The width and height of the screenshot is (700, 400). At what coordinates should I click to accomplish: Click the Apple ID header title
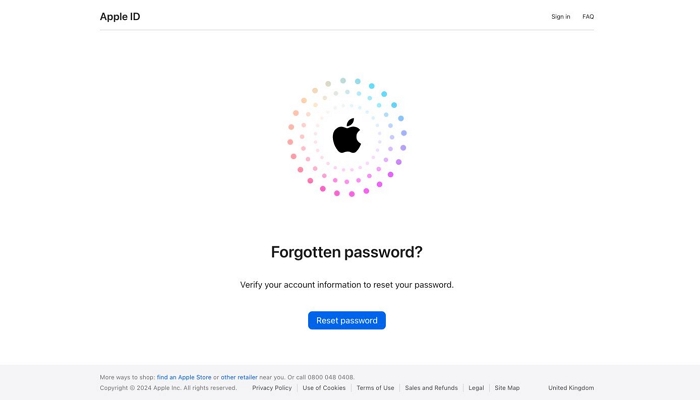pyautogui.click(x=120, y=16)
